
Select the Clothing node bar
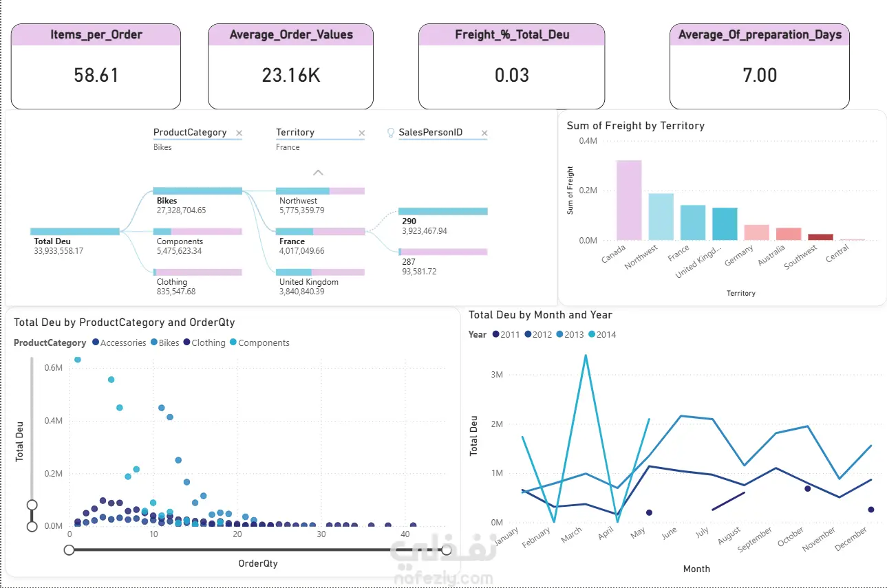point(197,272)
